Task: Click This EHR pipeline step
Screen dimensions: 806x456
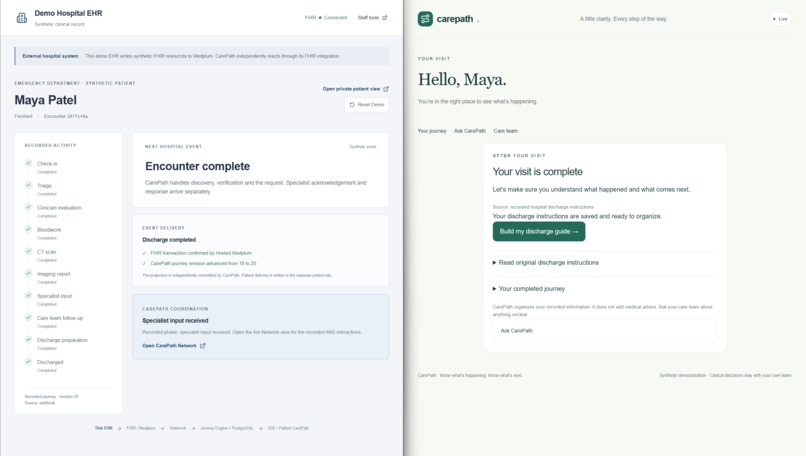Action: coord(103,428)
